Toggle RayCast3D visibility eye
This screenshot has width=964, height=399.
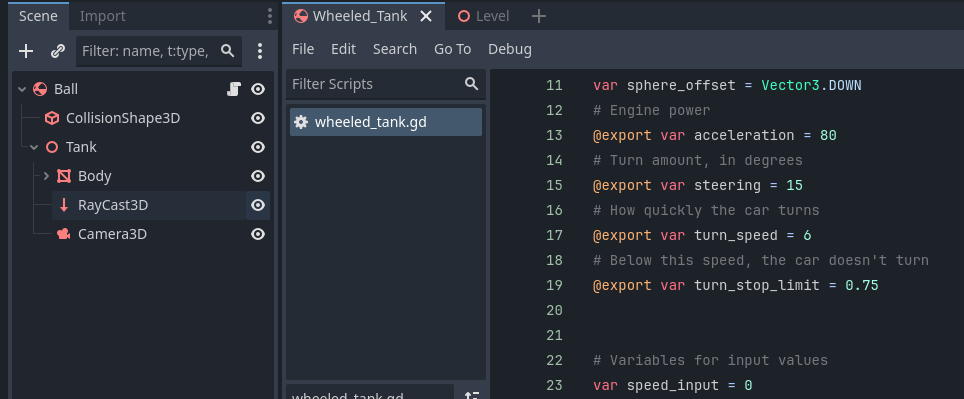[x=258, y=205]
